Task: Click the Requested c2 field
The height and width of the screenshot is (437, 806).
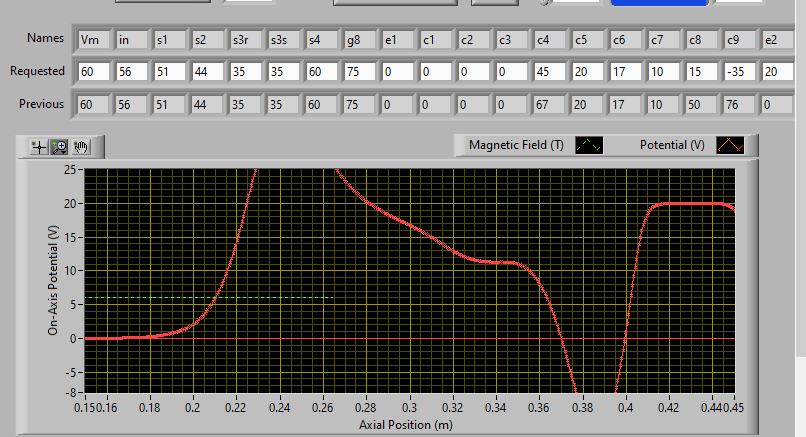Action: (474, 71)
